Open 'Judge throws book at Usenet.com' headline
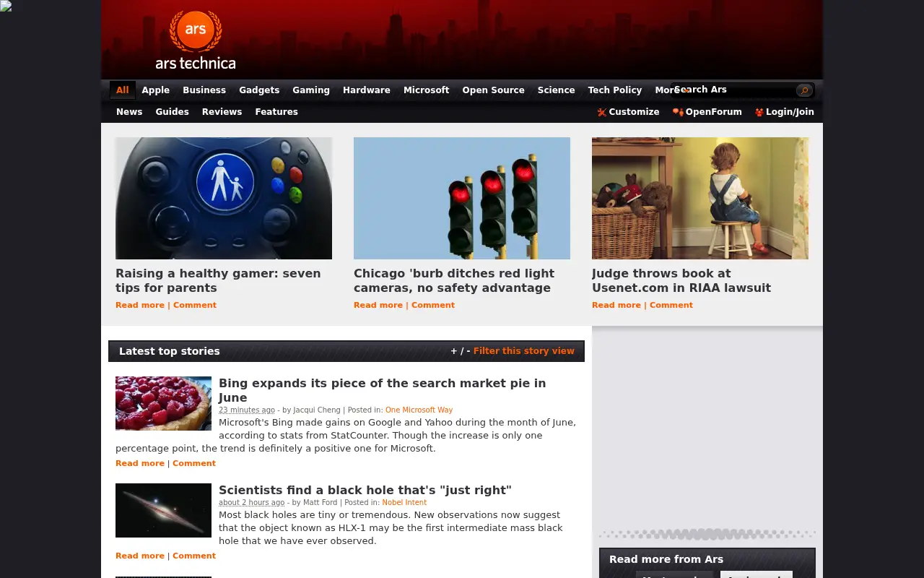The image size is (924, 578). [x=681, y=280]
